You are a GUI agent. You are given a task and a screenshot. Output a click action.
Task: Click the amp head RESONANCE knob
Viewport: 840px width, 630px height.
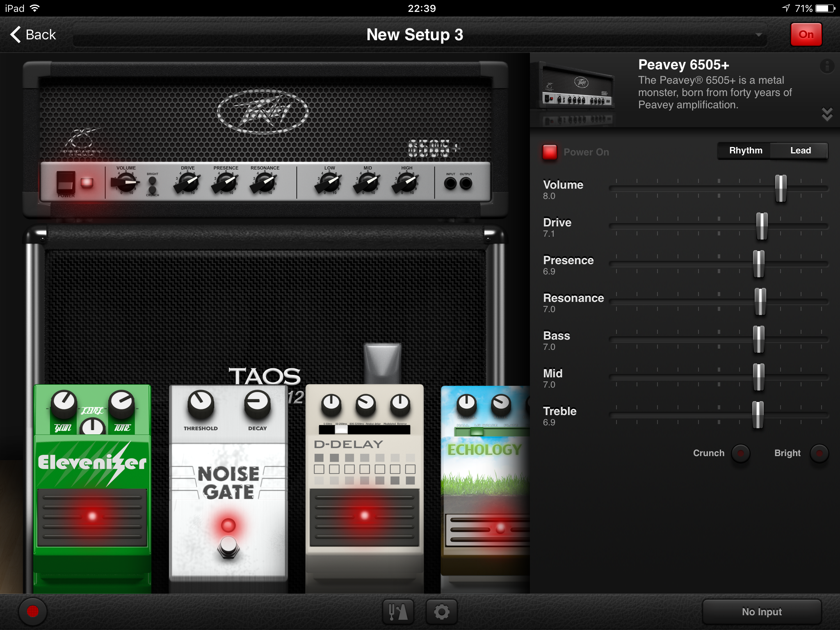click(264, 183)
